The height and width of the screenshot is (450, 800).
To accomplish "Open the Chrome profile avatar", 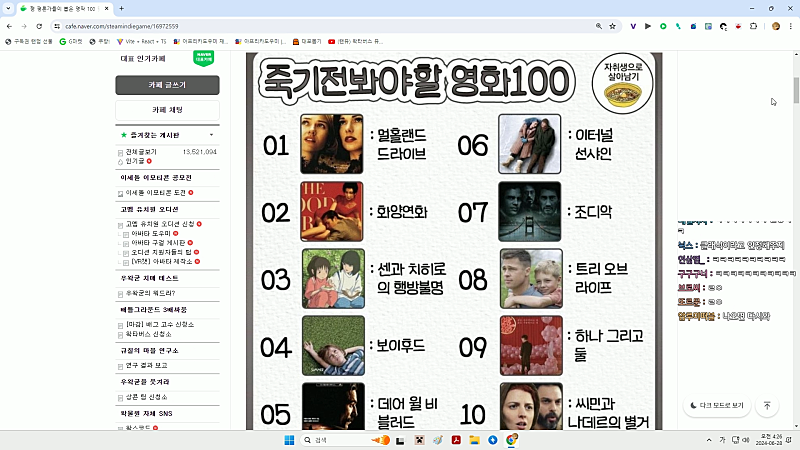I will (776, 26).
